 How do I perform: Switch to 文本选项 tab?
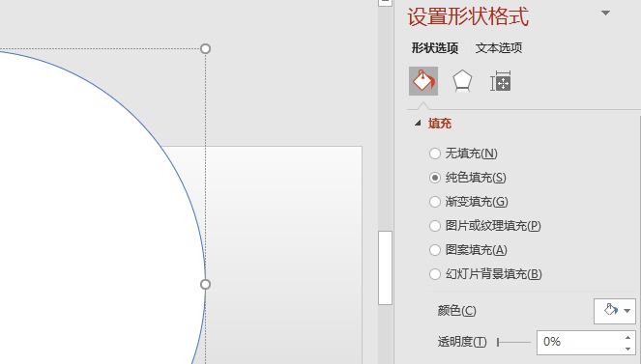[498, 48]
